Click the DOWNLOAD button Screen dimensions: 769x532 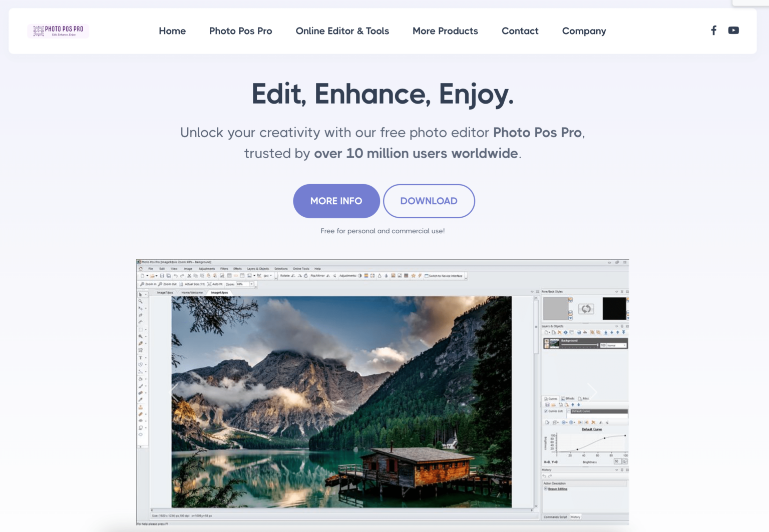coord(429,201)
